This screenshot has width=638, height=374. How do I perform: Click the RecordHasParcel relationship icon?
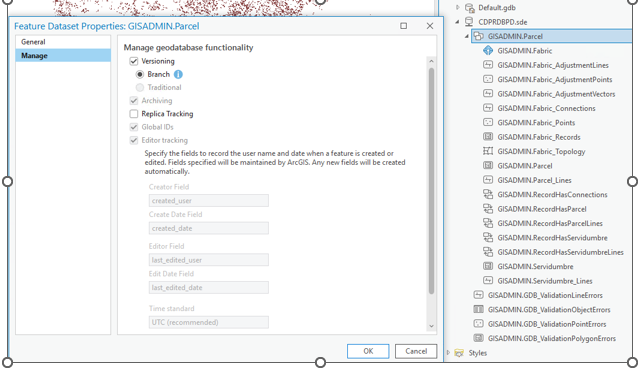click(x=488, y=209)
